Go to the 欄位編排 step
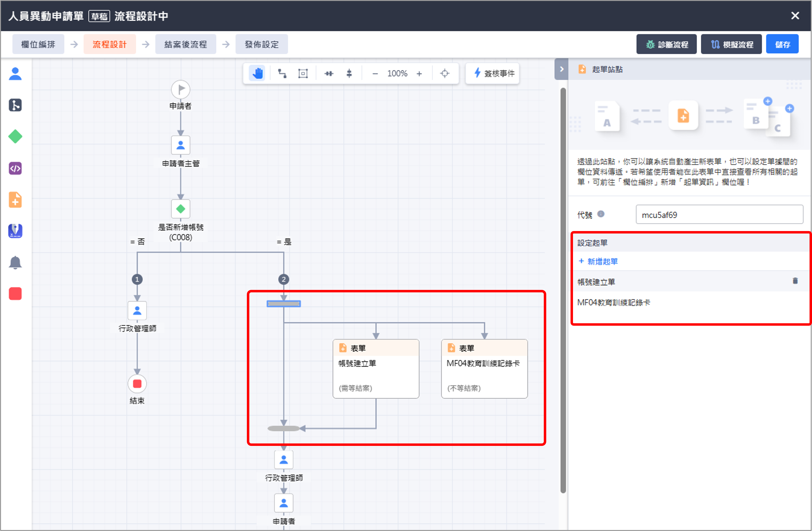The width and height of the screenshot is (812, 531). click(x=38, y=44)
